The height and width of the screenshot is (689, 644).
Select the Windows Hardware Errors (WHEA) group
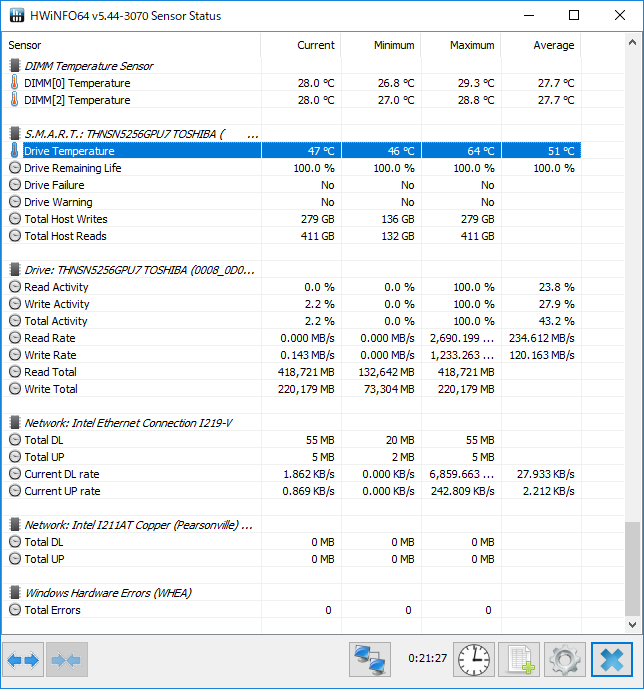[x=108, y=593]
